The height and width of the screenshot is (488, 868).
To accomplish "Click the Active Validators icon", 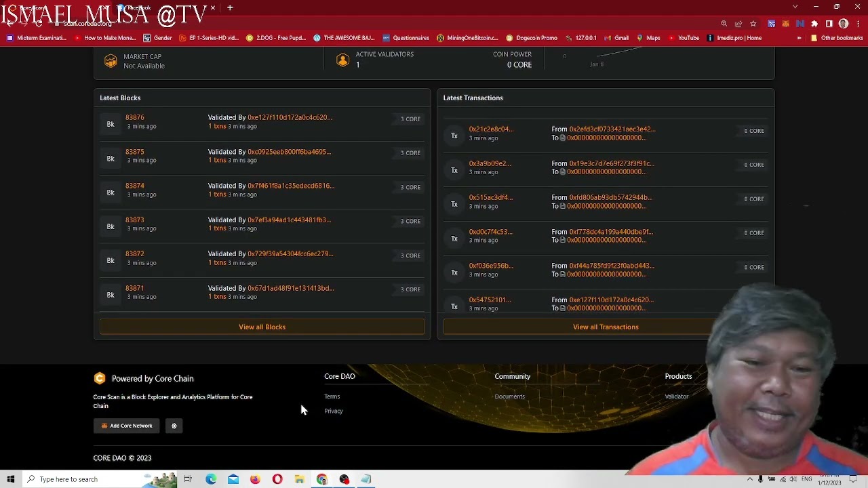I will click(342, 60).
